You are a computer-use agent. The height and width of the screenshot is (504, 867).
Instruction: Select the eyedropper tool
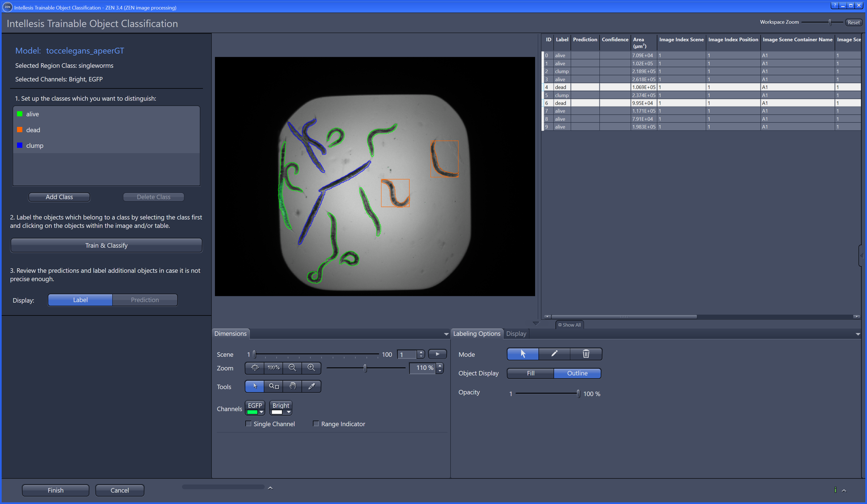[311, 386]
